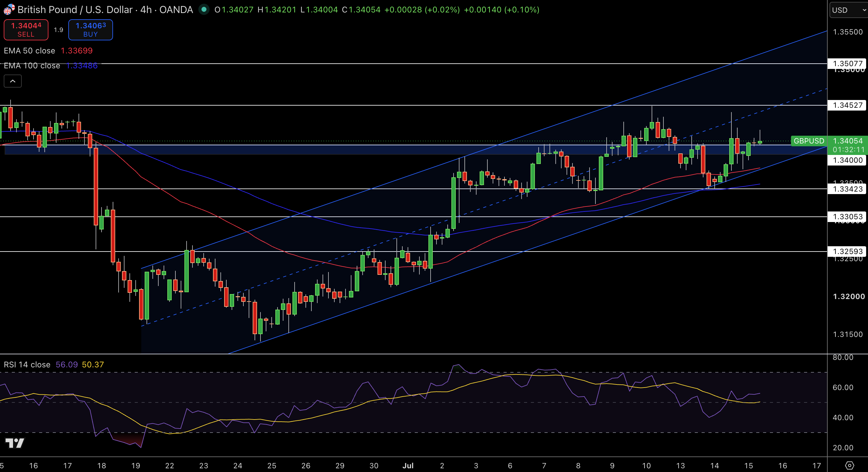Viewport: 868px width, 472px height.
Task: Click the 1.32593 horizontal line price label
Action: (848, 251)
